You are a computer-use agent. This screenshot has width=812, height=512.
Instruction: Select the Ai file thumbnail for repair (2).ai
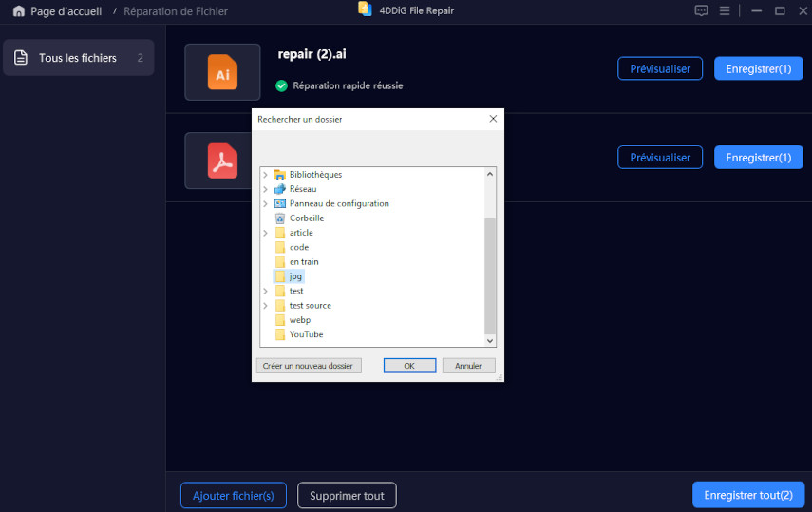(x=222, y=72)
